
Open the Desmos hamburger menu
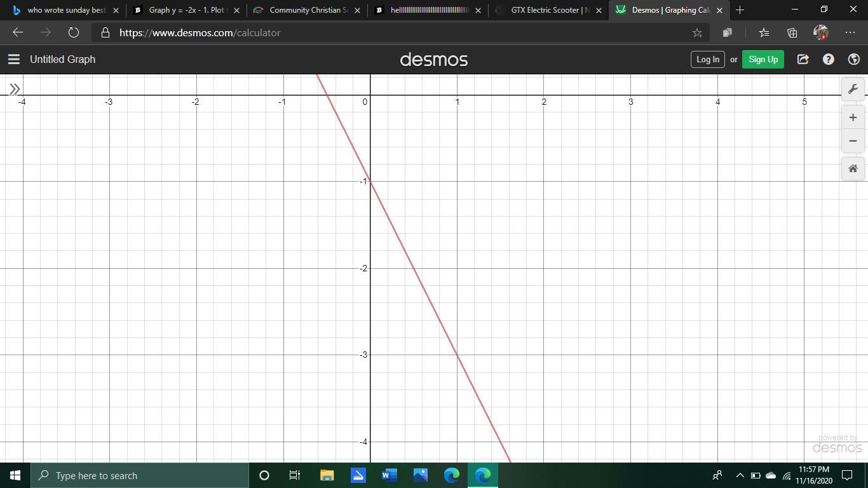[x=14, y=59]
